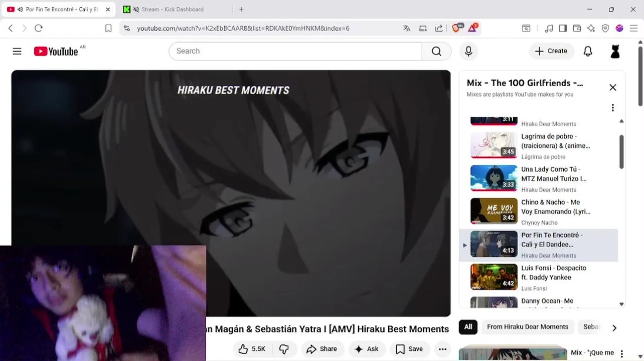Image resolution: width=644 pixels, height=361 pixels.
Task: Dislike the video
Action: (284, 349)
